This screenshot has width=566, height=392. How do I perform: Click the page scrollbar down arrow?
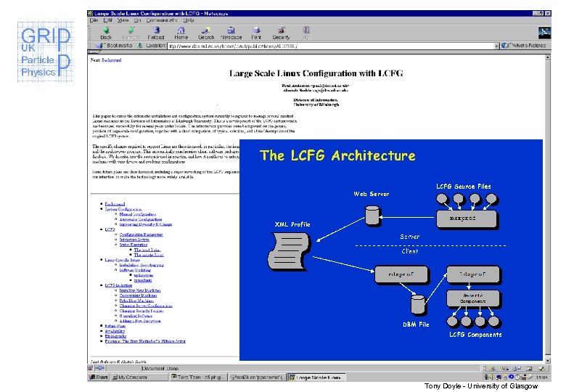pyautogui.click(x=548, y=361)
